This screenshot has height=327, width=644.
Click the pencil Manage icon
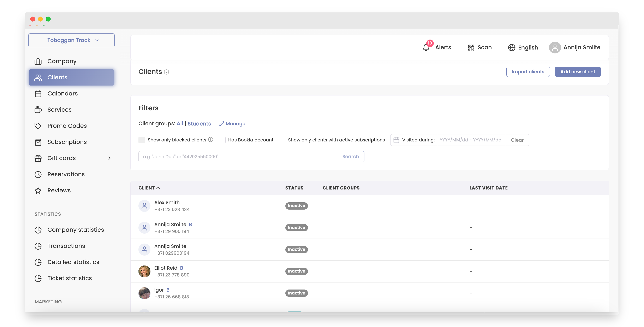coord(221,124)
